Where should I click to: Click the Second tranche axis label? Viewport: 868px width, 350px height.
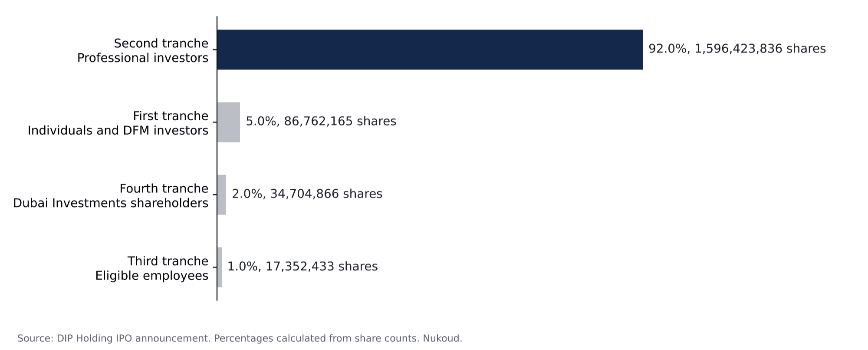161,43
